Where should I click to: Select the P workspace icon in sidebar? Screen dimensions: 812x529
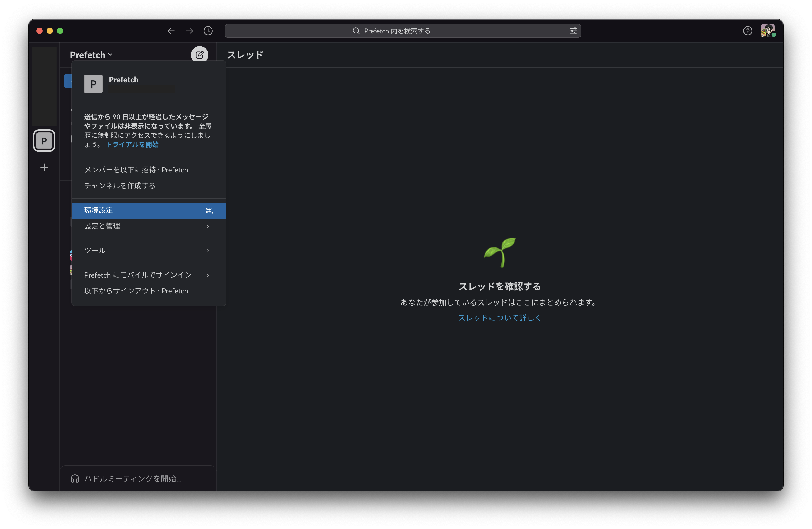coord(44,141)
